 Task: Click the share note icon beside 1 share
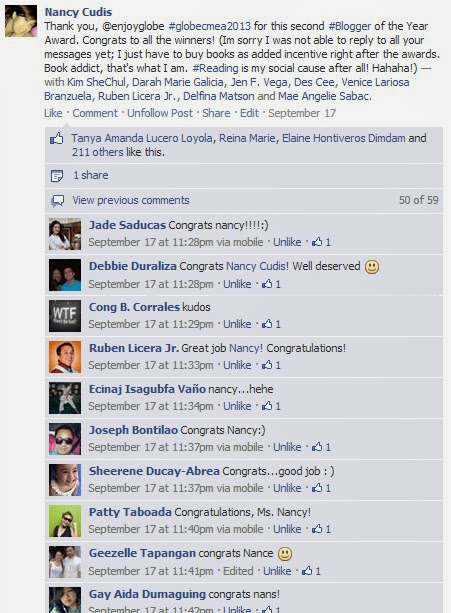tap(57, 176)
